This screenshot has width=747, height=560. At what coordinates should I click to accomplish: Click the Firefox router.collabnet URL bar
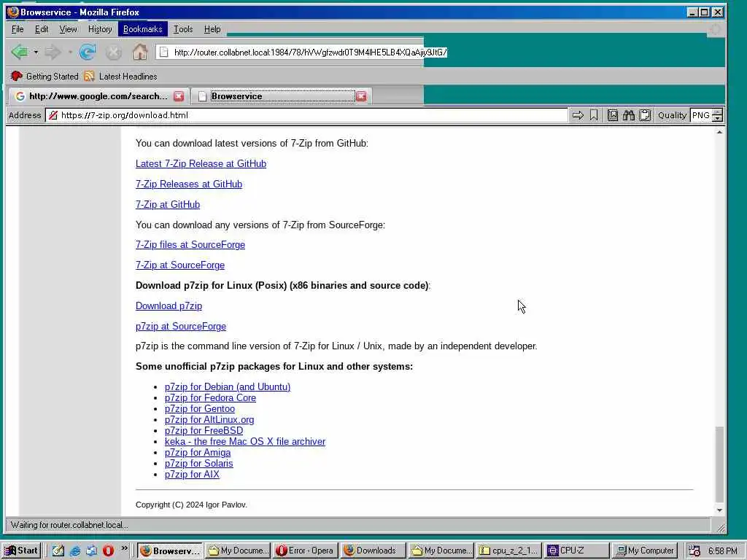pyautogui.click(x=300, y=52)
